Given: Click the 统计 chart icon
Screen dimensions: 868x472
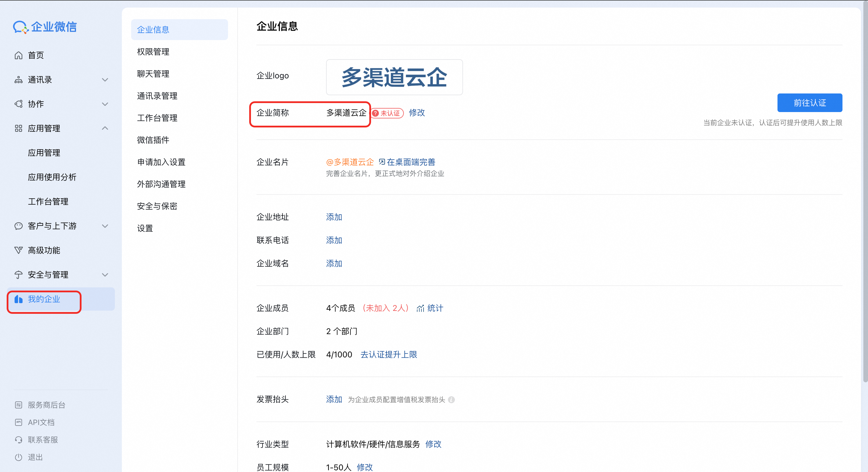Looking at the screenshot, I should tap(420, 308).
